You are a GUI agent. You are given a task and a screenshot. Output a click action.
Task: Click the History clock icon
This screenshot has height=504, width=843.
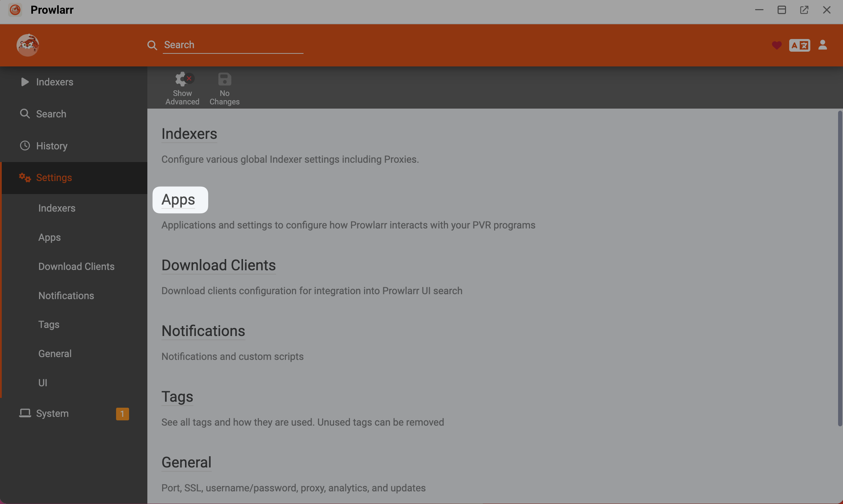pyautogui.click(x=25, y=146)
